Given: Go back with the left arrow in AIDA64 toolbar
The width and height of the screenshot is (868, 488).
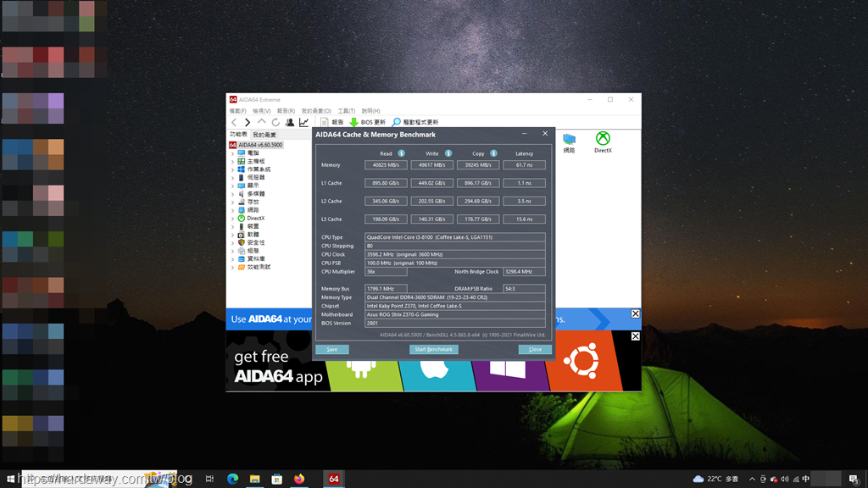Looking at the screenshot, I should (234, 122).
